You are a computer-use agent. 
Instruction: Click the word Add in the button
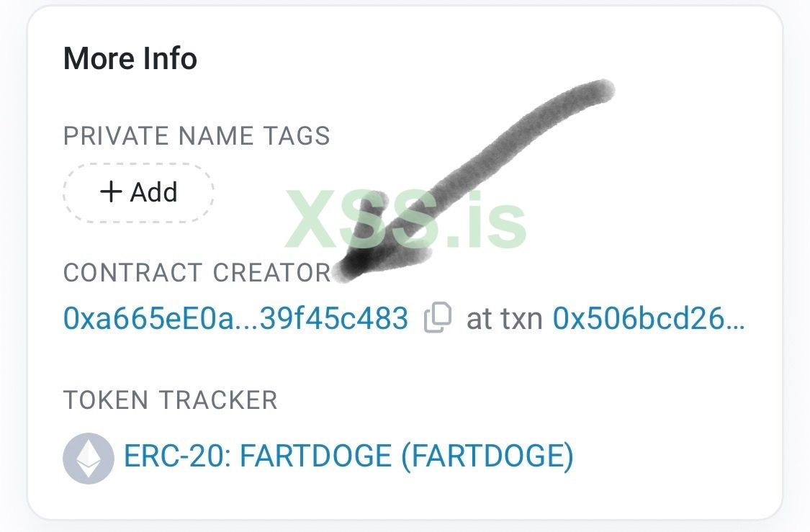[154, 192]
